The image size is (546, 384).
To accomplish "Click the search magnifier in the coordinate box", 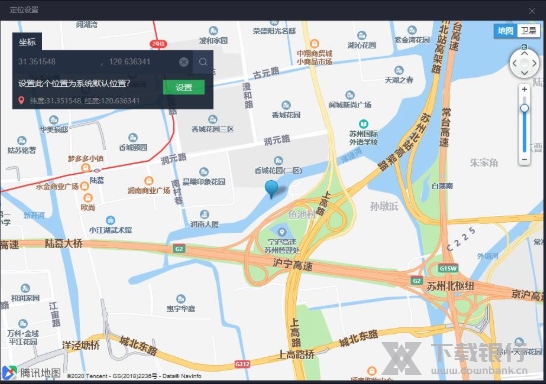I will pyautogui.click(x=203, y=62).
